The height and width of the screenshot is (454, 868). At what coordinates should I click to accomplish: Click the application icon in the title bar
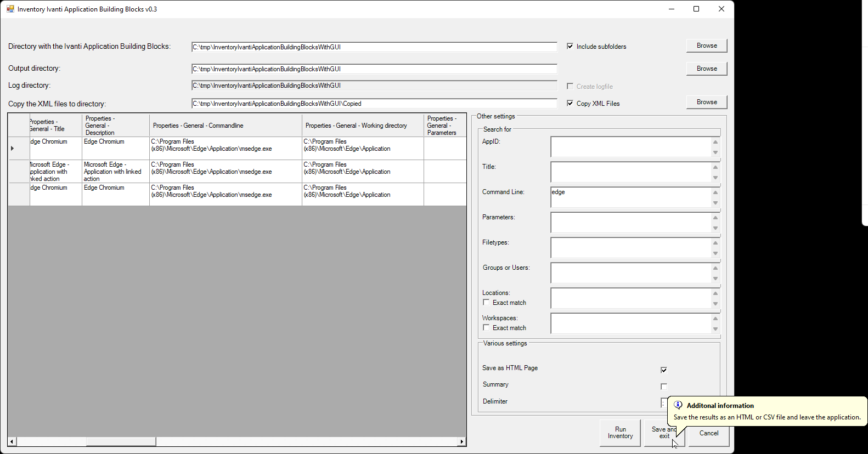tap(10, 9)
